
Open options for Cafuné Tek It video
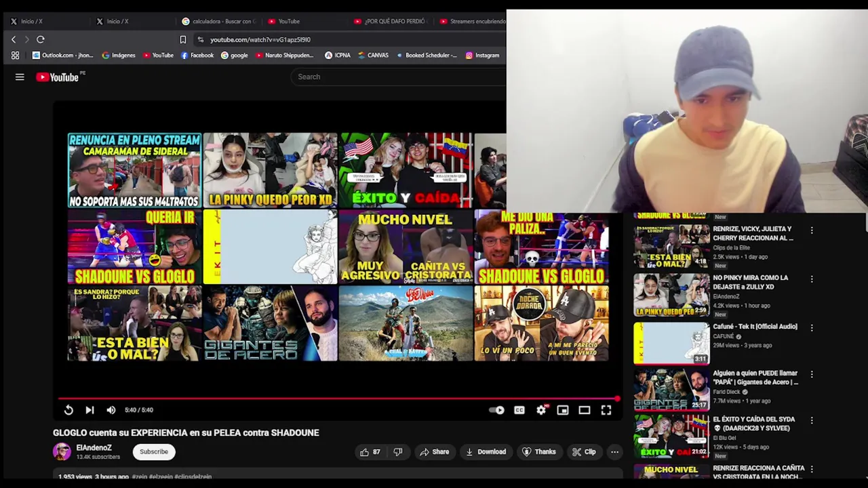[812, 328]
